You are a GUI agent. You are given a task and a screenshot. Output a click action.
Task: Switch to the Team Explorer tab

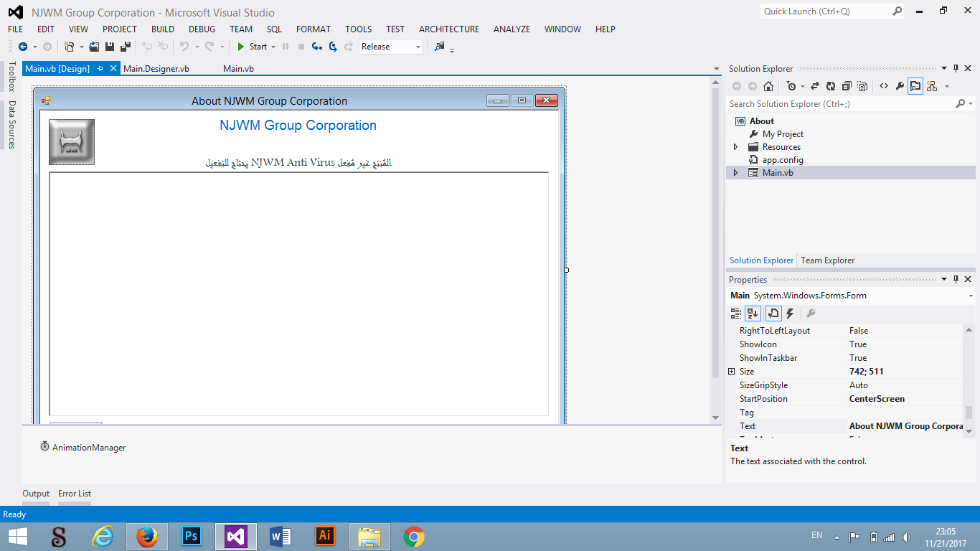[x=828, y=260]
